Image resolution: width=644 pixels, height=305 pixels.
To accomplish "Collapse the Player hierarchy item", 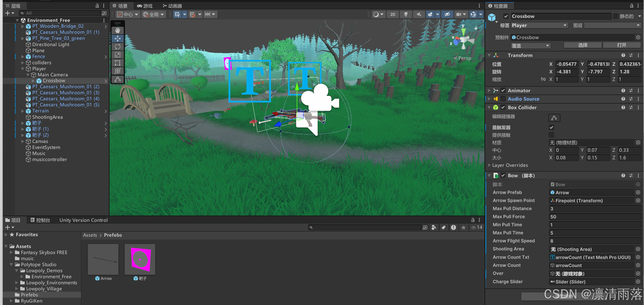I will click(x=23, y=69).
